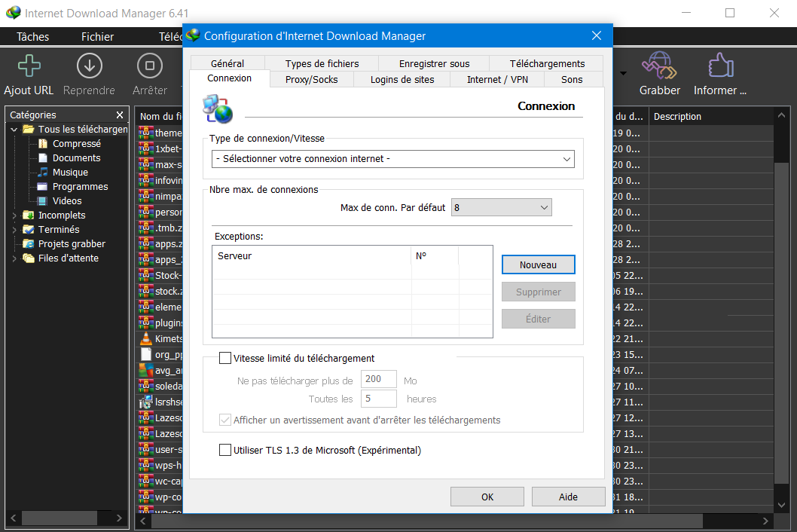Image resolution: width=797 pixels, height=532 pixels.
Task: Enable Vitesse limité du téléchargement checkbox
Action: click(225, 358)
